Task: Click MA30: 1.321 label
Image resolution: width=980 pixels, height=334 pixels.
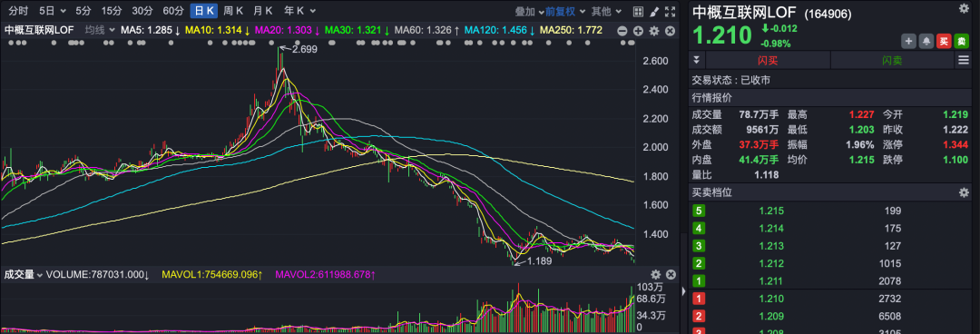Action: click(358, 30)
